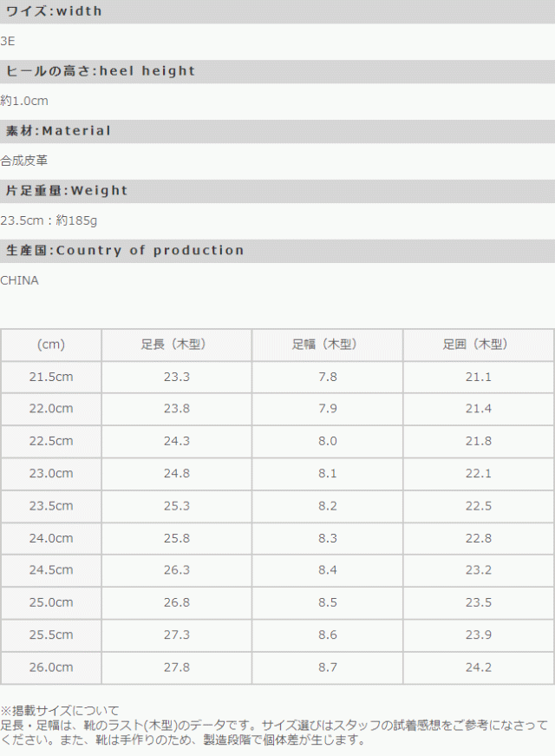Click the 素材:Material section header

tap(59, 131)
